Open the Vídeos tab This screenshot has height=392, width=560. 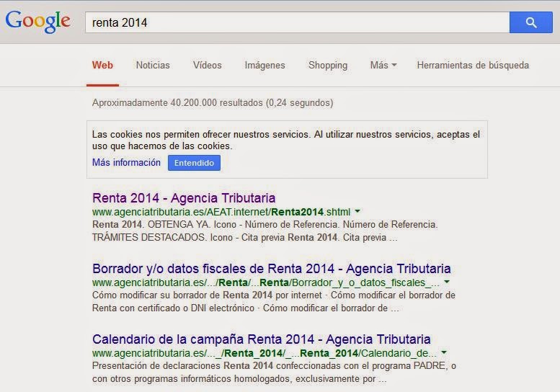click(x=207, y=66)
